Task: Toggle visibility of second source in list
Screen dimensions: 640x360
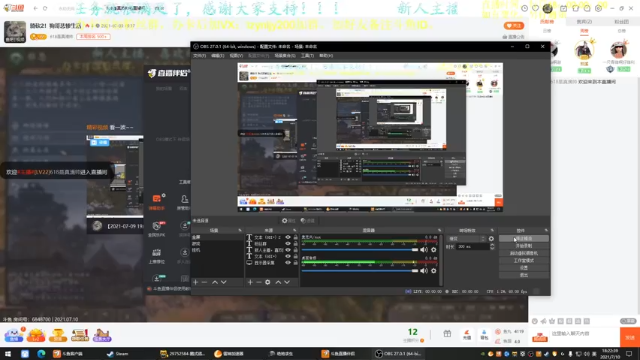Action: click(288, 244)
